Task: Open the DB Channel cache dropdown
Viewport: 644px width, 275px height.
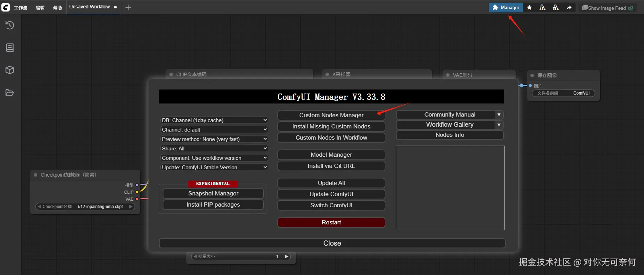Action: 214,120
